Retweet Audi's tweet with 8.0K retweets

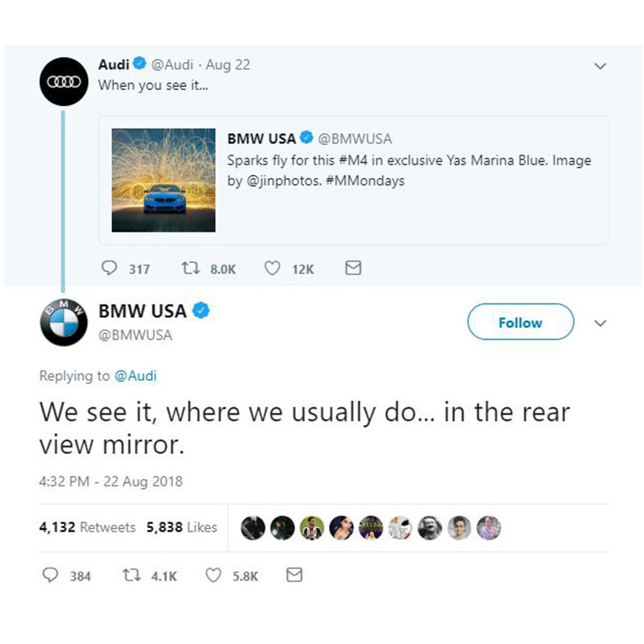(x=191, y=269)
